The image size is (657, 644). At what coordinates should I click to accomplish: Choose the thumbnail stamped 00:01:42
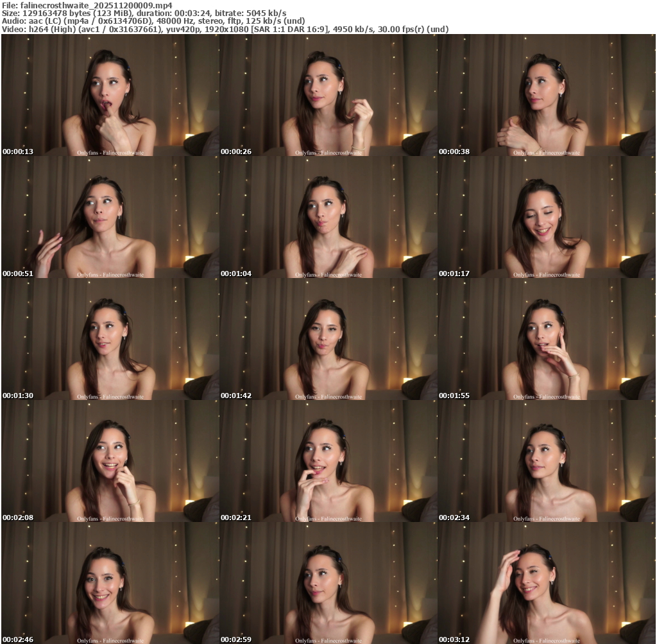(328, 339)
